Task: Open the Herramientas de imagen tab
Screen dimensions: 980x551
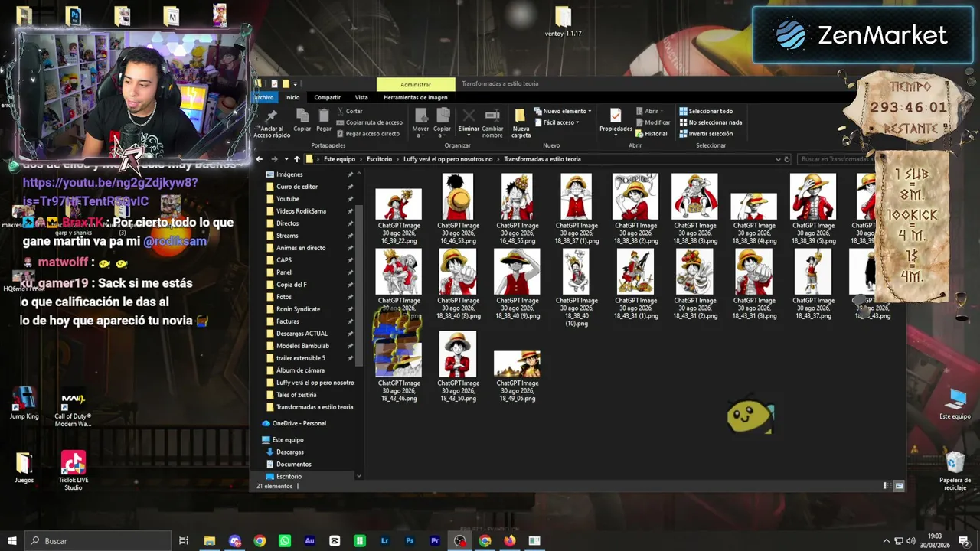Action: click(416, 97)
